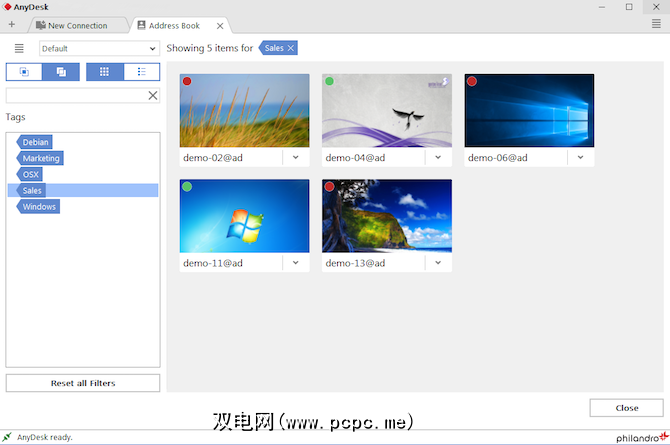
Task: Click the AnyDesk logo in title bar
Action: 7,7
